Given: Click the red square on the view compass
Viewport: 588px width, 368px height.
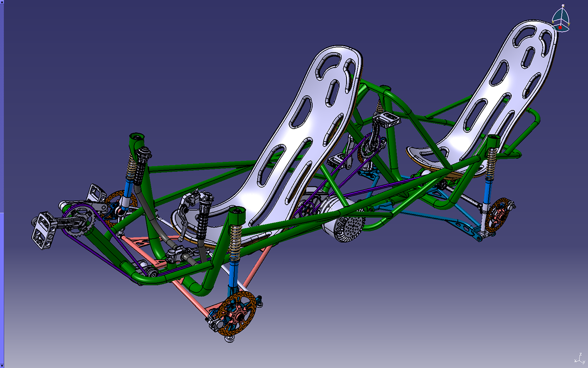Looking at the screenshot, I should coord(560,27).
